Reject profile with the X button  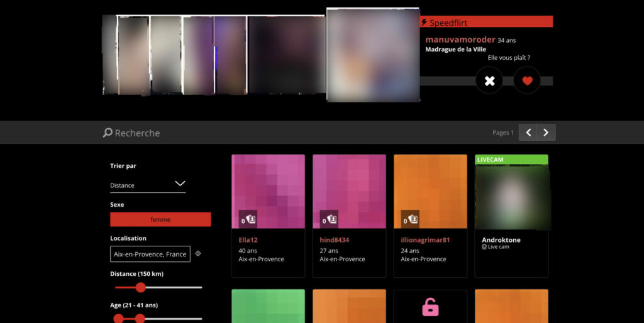[489, 81]
